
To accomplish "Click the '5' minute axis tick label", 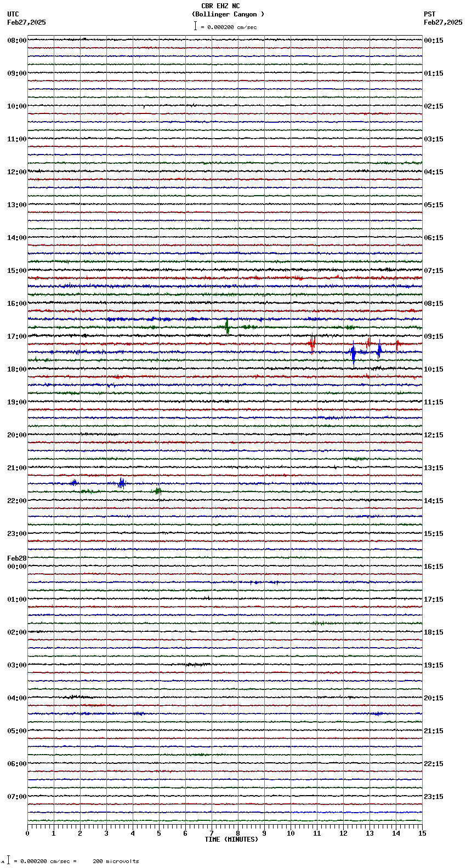I will point(159,833).
